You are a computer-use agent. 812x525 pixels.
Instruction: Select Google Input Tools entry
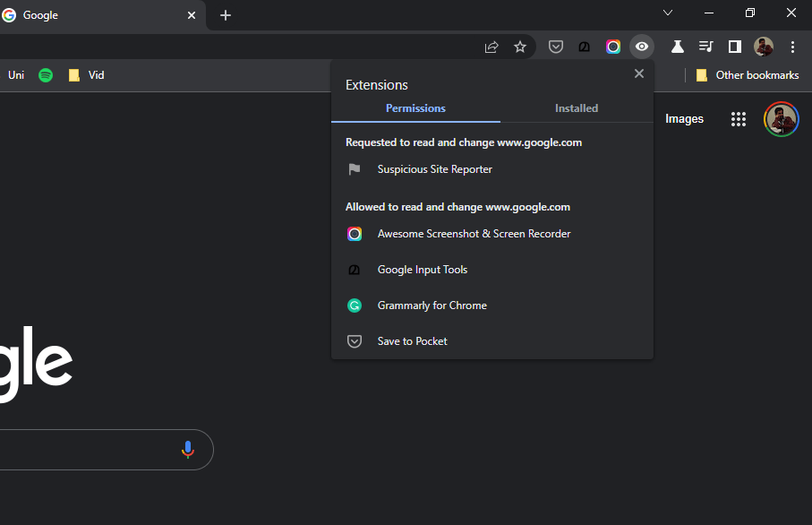point(492,270)
